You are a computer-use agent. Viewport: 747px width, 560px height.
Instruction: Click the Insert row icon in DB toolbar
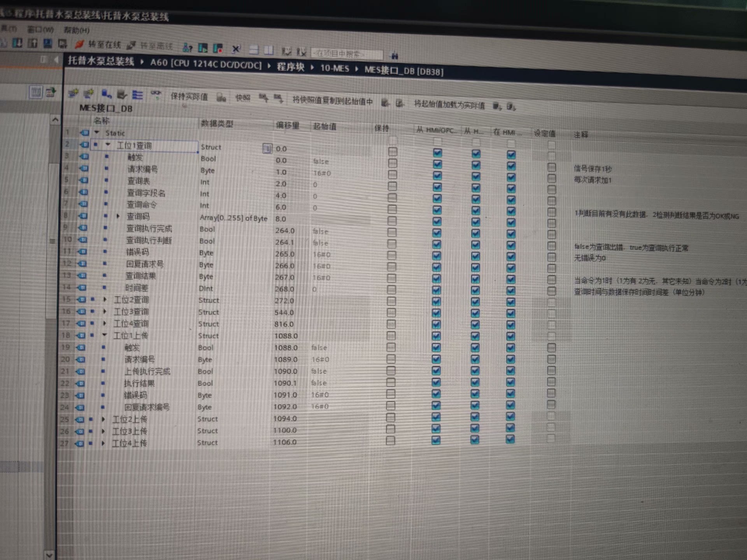(x=73, y=93)
